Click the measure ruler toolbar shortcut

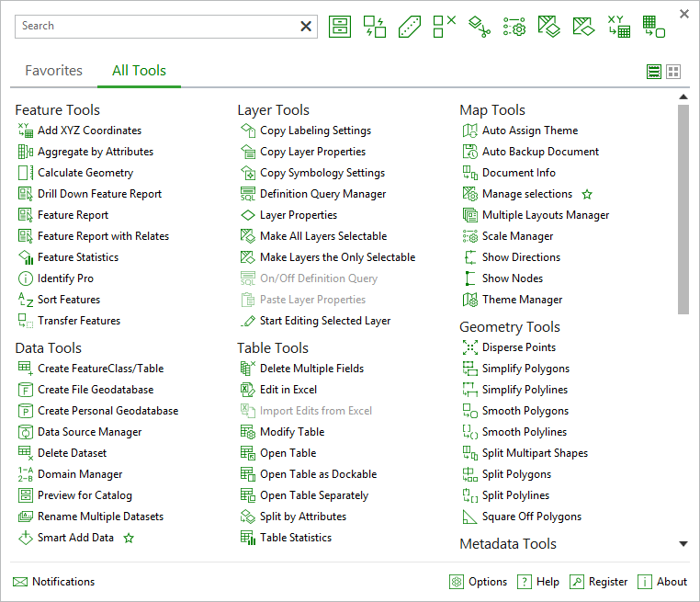(x=410, y=27)
